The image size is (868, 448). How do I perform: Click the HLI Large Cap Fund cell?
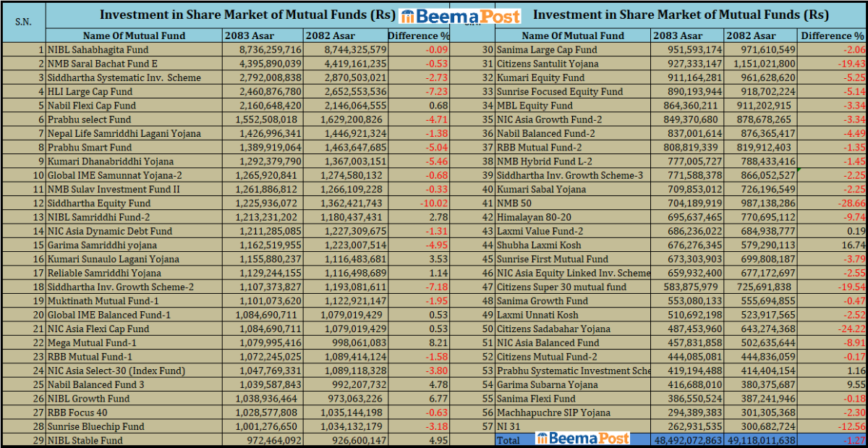pos(134,92)
